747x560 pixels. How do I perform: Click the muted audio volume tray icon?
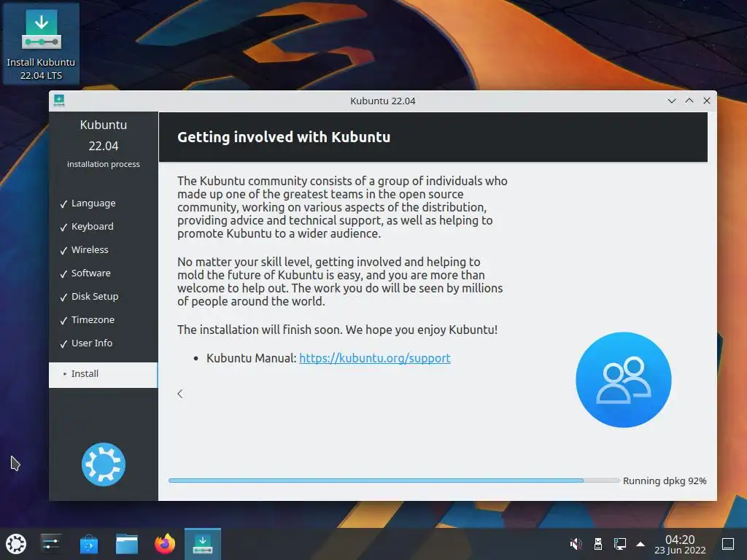tap(576, 544)
